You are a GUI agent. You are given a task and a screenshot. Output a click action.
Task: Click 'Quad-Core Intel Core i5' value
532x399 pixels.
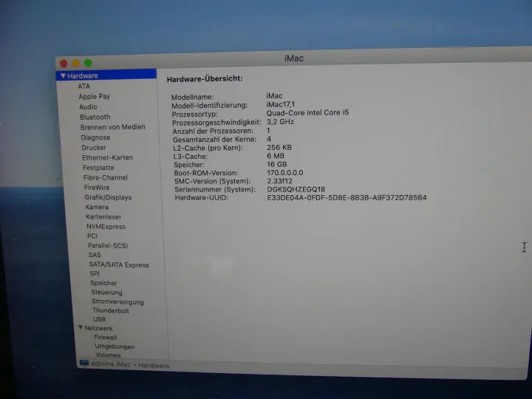(307, 112)
